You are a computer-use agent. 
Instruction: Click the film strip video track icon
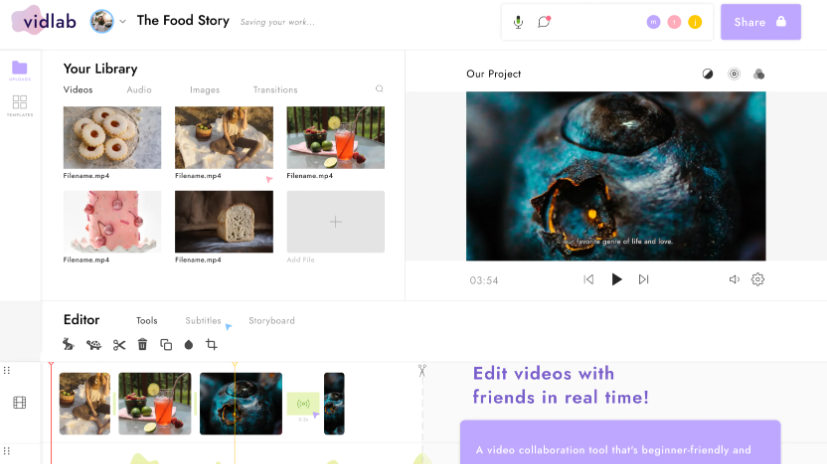tap(20, 403)
